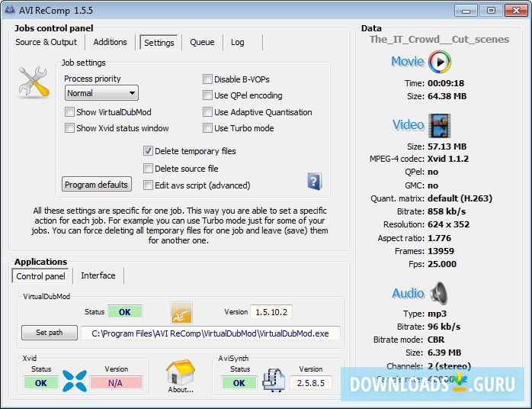Uncheck Delete temporary files
The height and width of the screenshot is (409, 532).
(148, 151)
